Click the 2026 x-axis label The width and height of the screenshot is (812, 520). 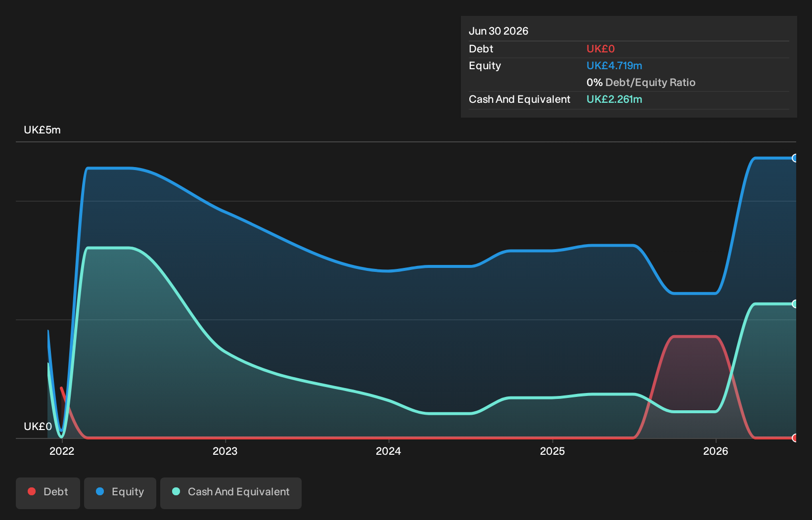(x=716, y=451)
